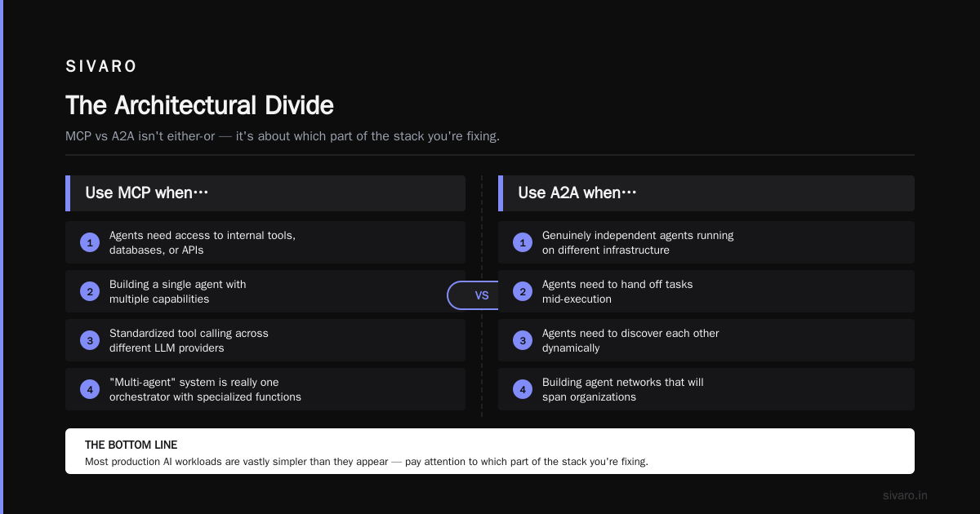The height and width of the screenshot is (514, 980).
Task: Click the subtitle about MCP vs A2A
Action: coord(283,136)
